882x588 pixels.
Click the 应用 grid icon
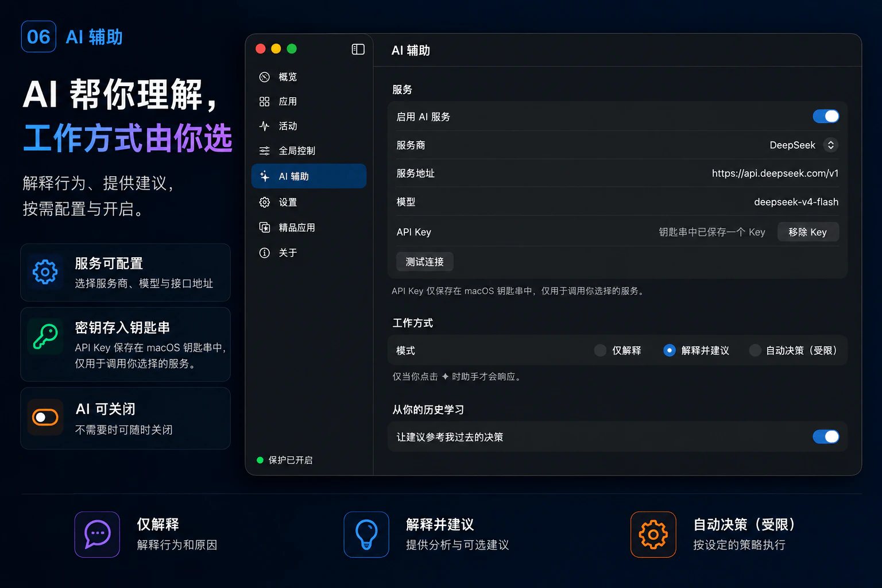point(264,102)
